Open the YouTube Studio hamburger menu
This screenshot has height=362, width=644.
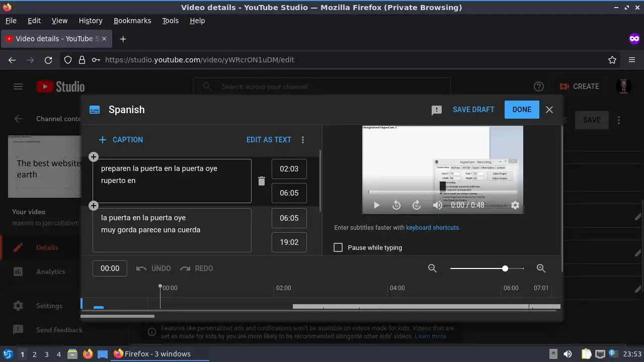click(18, 86)
